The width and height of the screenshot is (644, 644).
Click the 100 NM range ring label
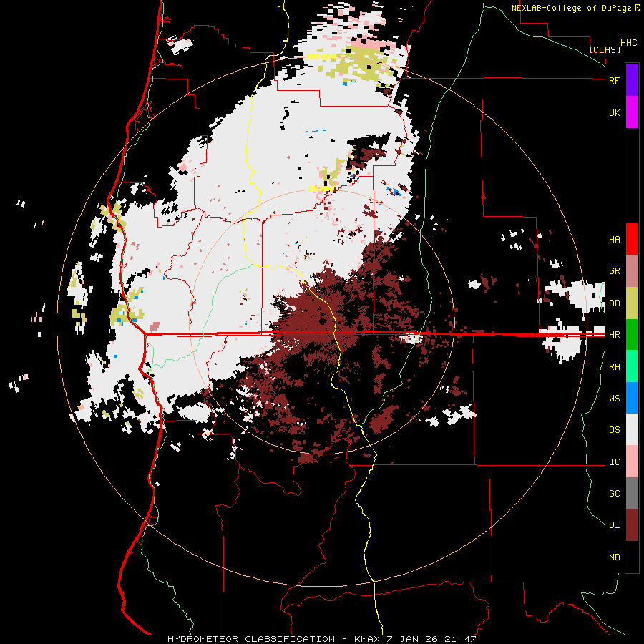[321, 57]
